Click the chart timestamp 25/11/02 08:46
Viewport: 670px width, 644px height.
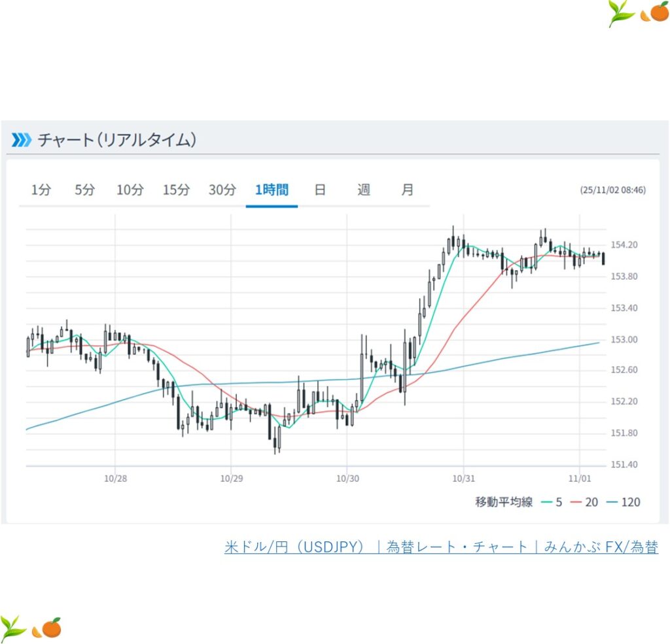612,190
